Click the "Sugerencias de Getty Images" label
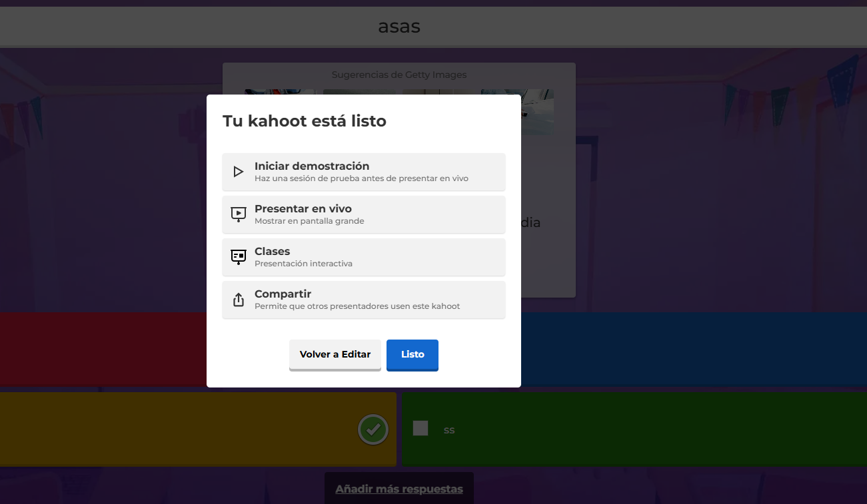This screenshot has height=504, width=867. pyautogui.click(x=399, y=75)
